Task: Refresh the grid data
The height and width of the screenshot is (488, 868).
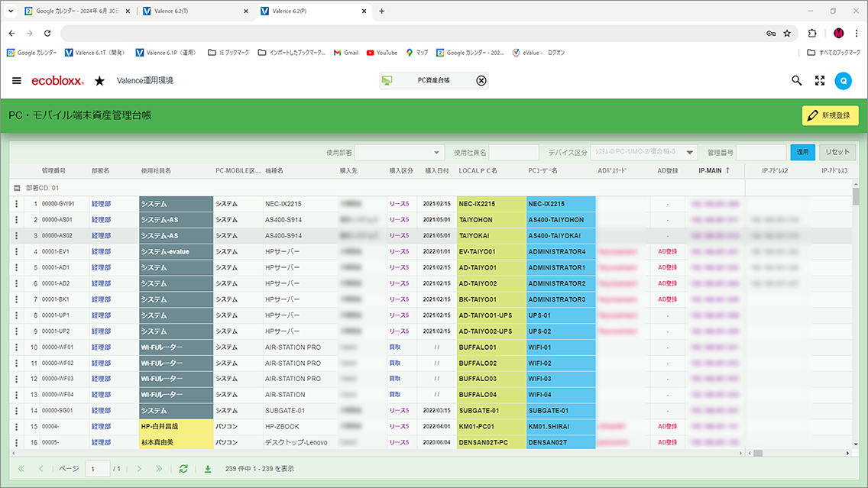Action: pos(183,469)
